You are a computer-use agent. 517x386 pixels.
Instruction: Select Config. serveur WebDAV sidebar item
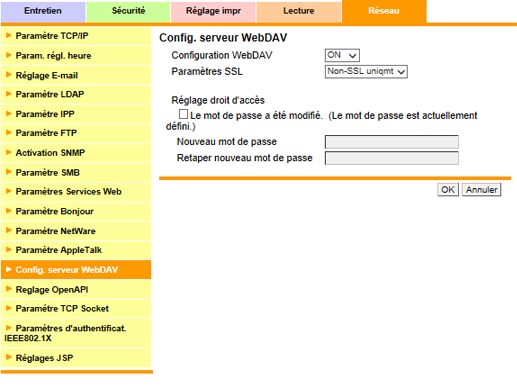(76, 270)
